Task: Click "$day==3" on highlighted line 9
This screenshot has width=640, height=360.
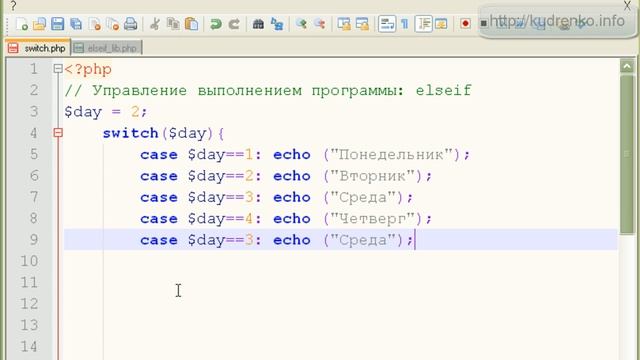Action: pos(221,240)
